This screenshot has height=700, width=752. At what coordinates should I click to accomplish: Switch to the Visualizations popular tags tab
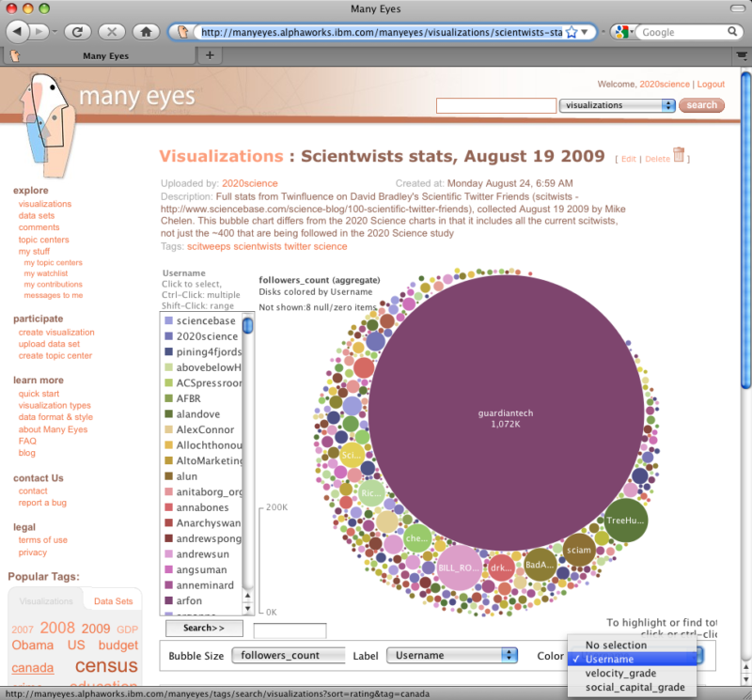click(x=46, y=601)
